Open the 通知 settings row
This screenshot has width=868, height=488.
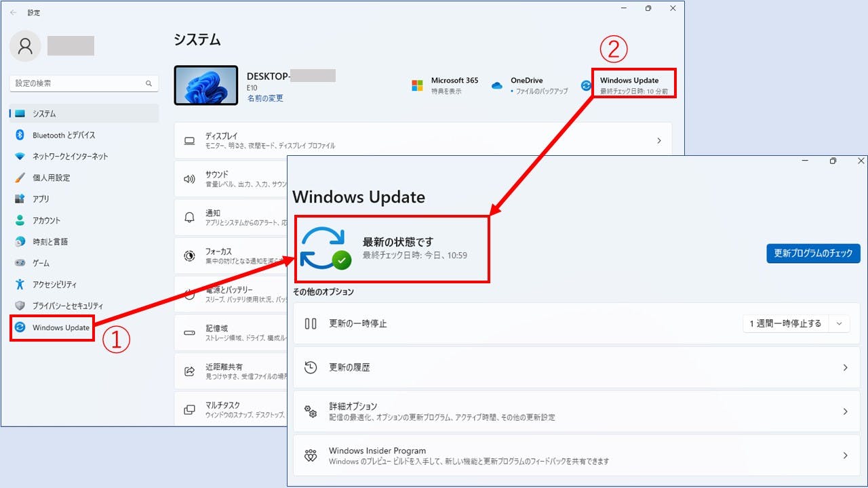pyautogui.click(x=231, y=218)
